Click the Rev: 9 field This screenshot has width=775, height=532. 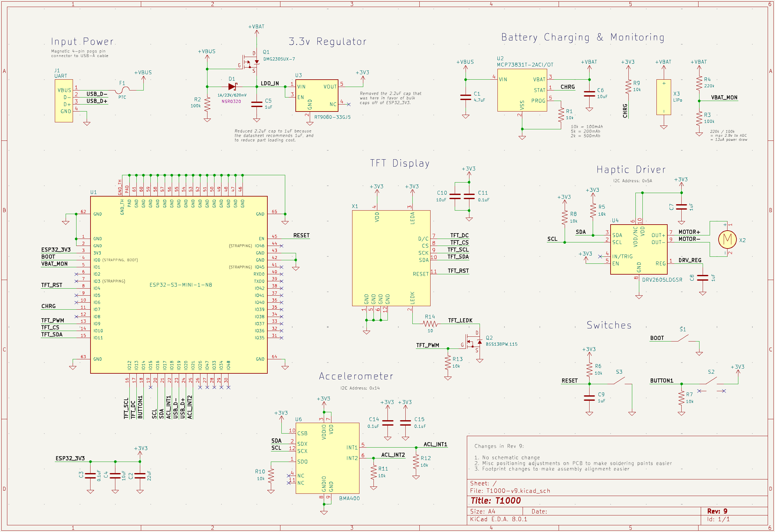point(717,511)
